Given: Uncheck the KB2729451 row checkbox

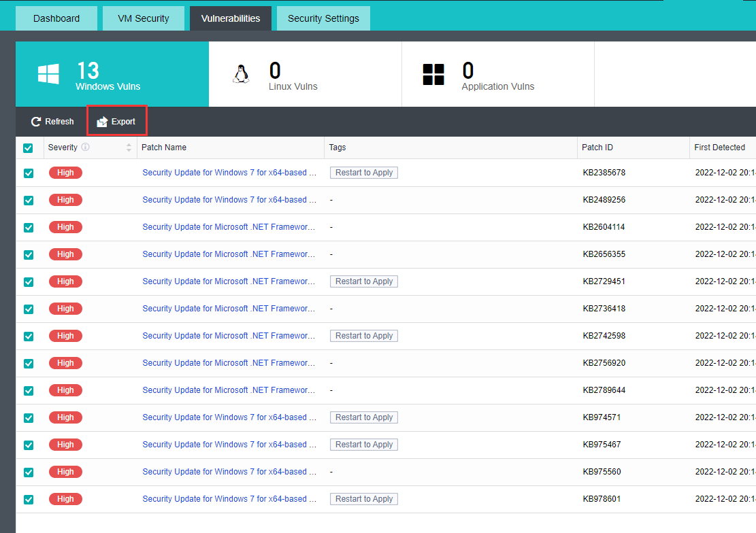Looking at the screenshot, I should [29, 281].
